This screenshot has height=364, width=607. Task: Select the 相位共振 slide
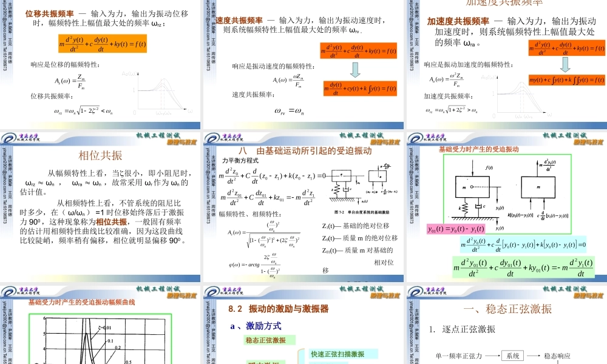pos(100,207)
